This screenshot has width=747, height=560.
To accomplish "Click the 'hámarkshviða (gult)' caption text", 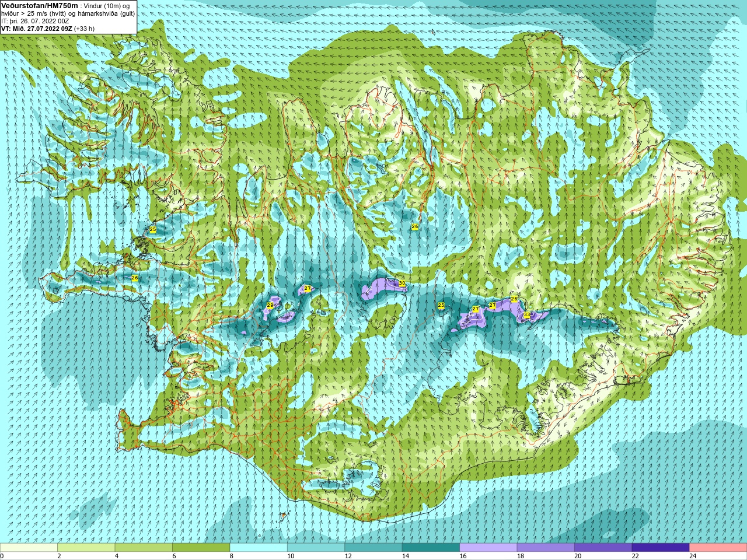I will tap(106, 13).
